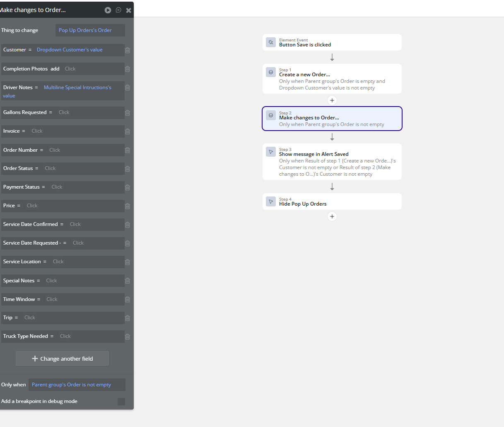This screenshot has width=504, height=427.
Task: Click the play icon in panel header
Action: click(x=108, y=10)
